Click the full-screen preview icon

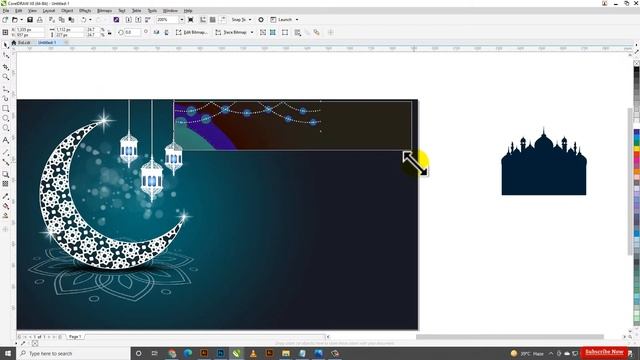tap(191, 20)
